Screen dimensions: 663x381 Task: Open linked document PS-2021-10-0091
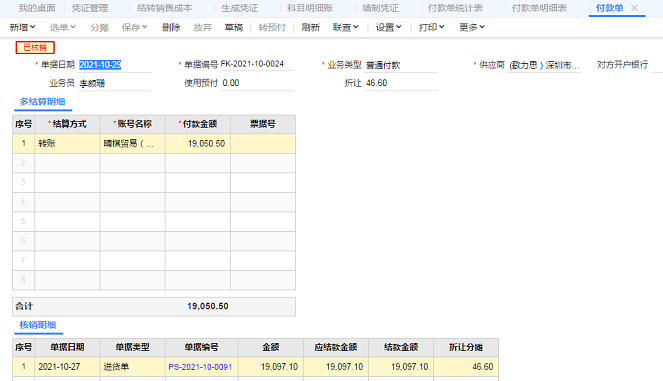click(200, 367)
